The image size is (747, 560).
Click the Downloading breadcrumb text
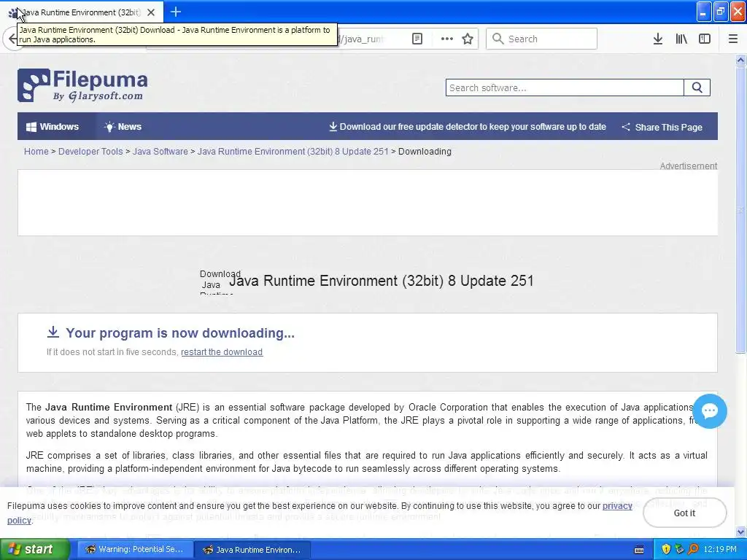(x=425, y=152)
